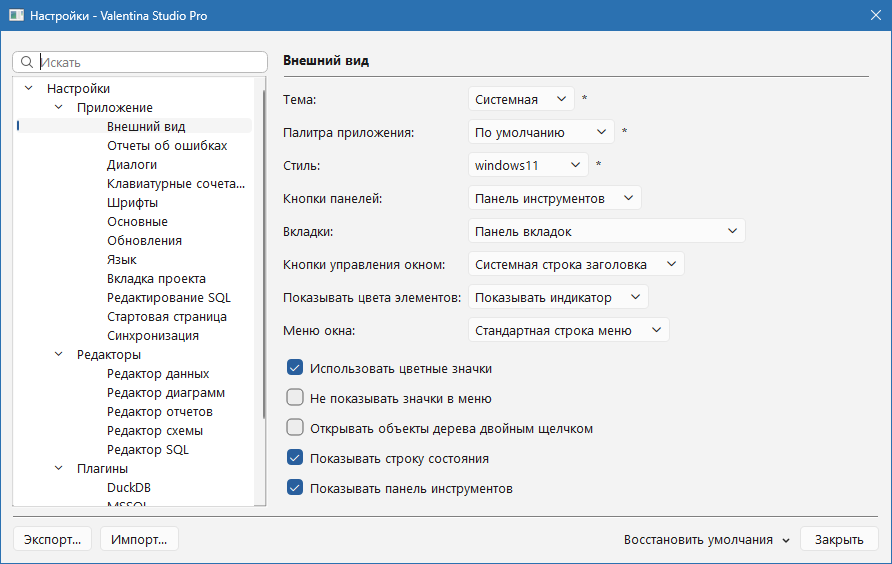Click the Закрыть button
Viewport: 892px width, 564px height.
click(x=839, y=539)
